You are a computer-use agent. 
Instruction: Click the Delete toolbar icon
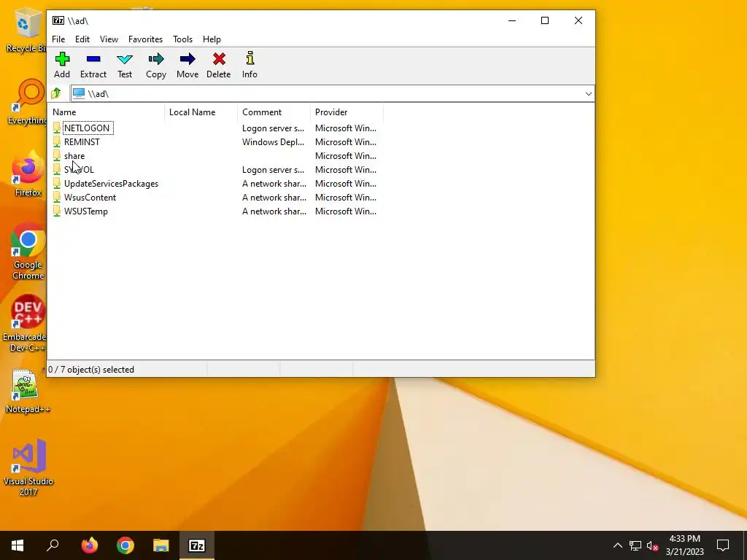point(219,60)
